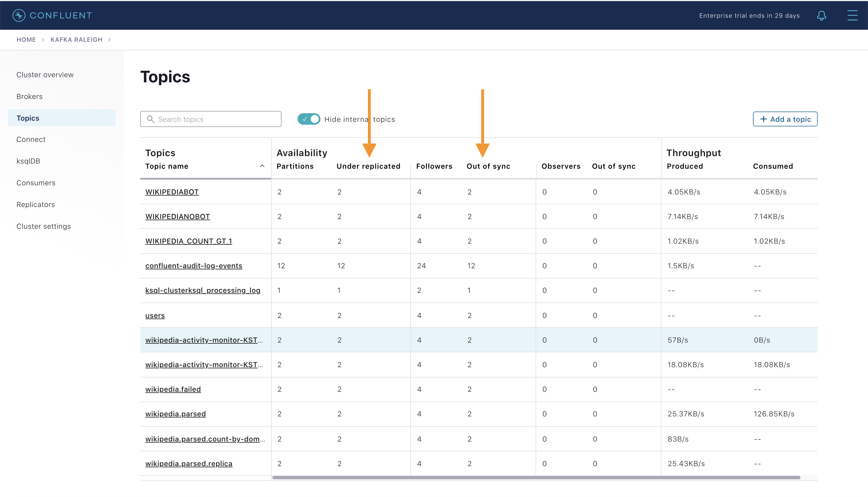
Task: Click Produced column header
Action: [x=685, y=166]
